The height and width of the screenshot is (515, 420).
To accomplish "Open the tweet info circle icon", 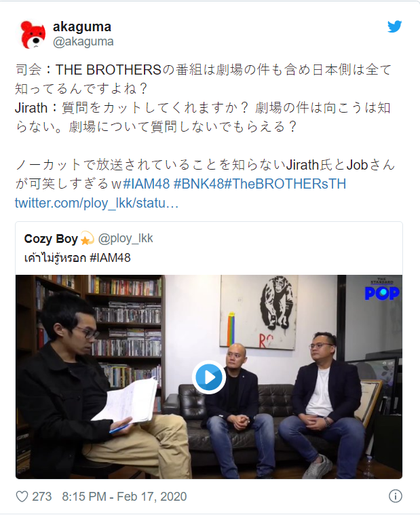I will coord(395,496).
